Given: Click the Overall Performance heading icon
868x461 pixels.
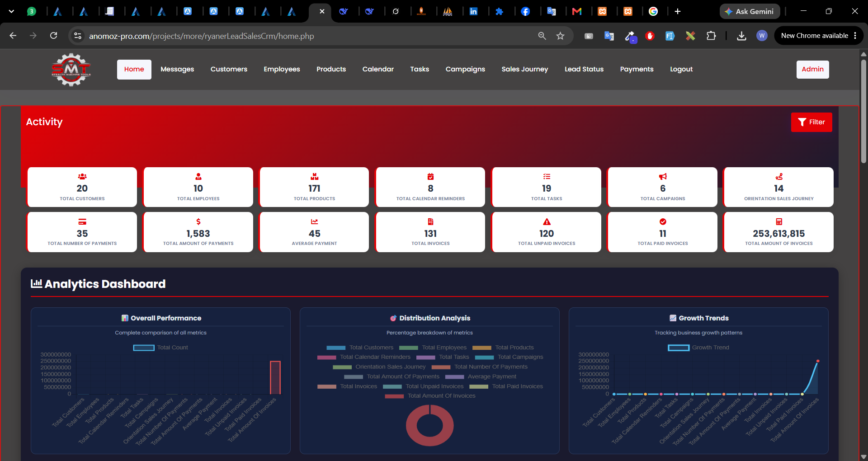Looking at the screenshot, I should [x=125, y=318].
